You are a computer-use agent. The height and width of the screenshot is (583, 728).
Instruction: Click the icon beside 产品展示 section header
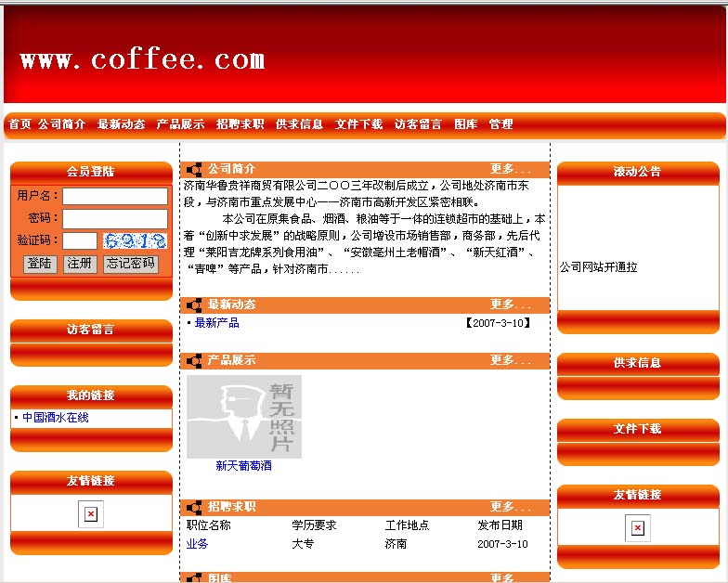194,360
